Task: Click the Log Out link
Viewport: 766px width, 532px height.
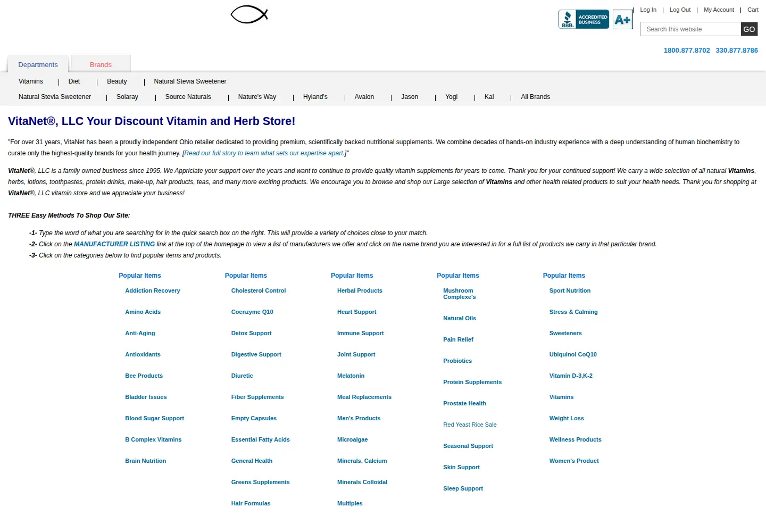Action: [x=680, y=10]
